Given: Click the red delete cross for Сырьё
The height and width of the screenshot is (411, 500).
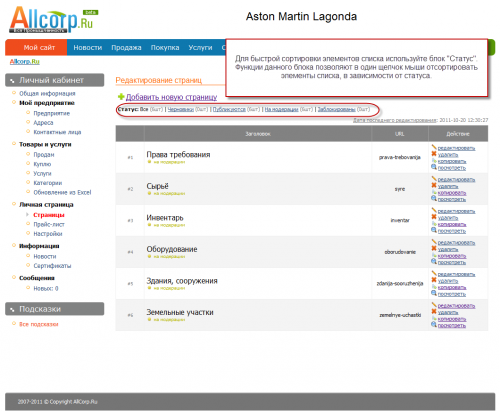Looking at the screenshot, I should click(x=434, y=185).
